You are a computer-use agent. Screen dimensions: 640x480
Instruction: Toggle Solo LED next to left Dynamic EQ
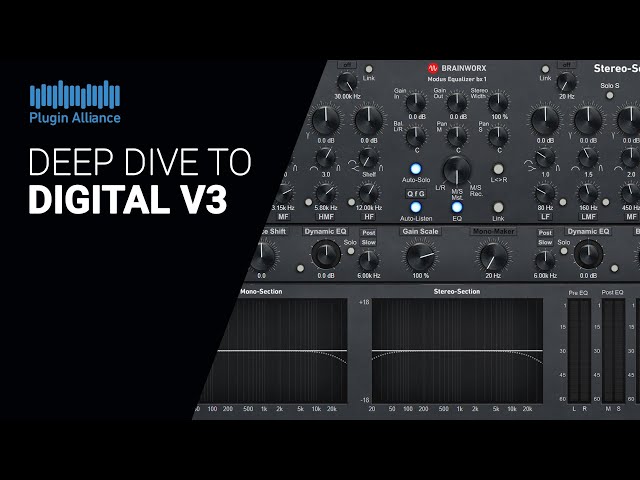[x=351, y=251]
